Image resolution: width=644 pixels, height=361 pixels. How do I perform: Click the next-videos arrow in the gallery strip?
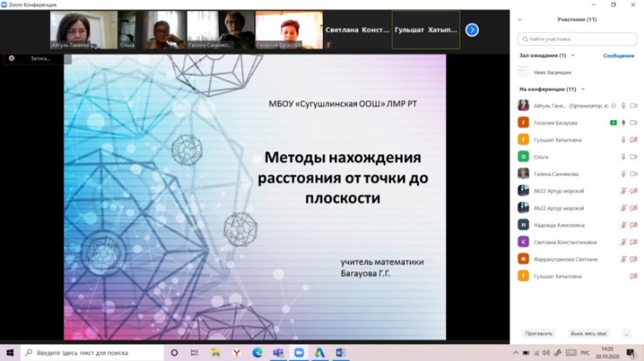(x=472, y=30)
